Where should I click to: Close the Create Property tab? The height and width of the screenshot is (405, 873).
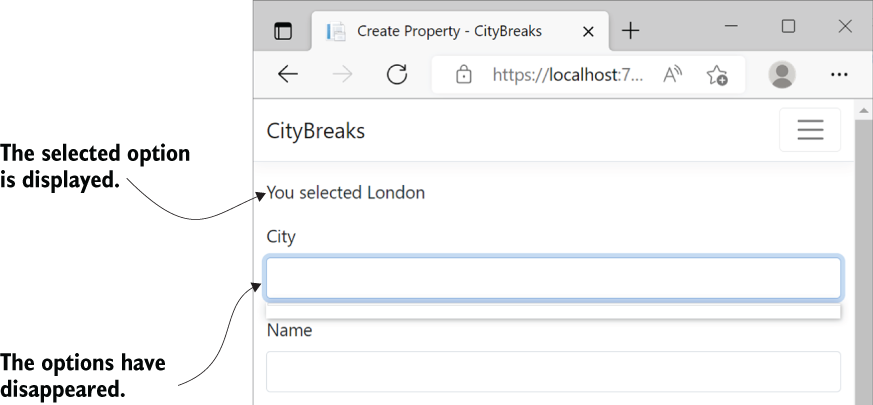[x=587, y=32]
